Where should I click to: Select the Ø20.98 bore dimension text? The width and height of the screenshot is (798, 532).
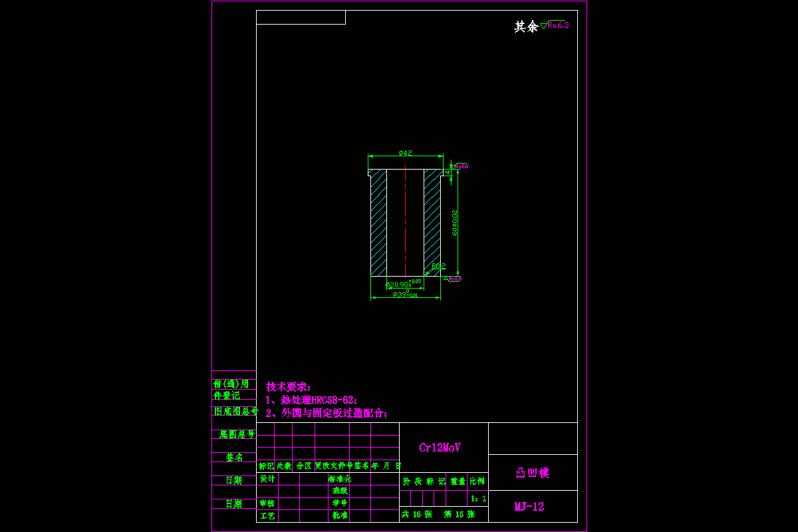point(404,284)
